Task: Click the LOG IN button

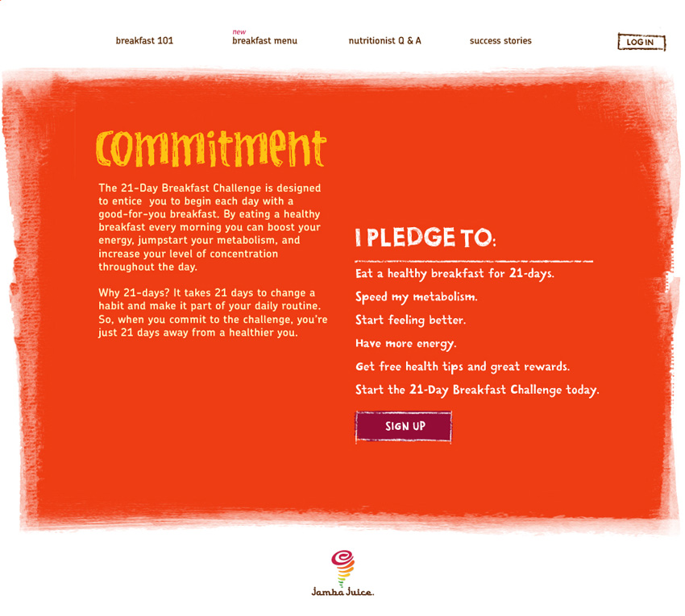Action: (641, 42)
